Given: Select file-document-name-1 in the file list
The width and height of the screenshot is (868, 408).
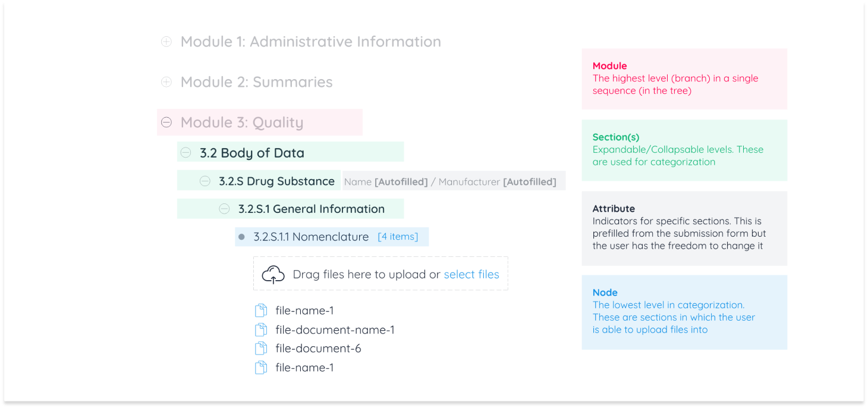Looking at the screenshot, I should tap(334, 329).
